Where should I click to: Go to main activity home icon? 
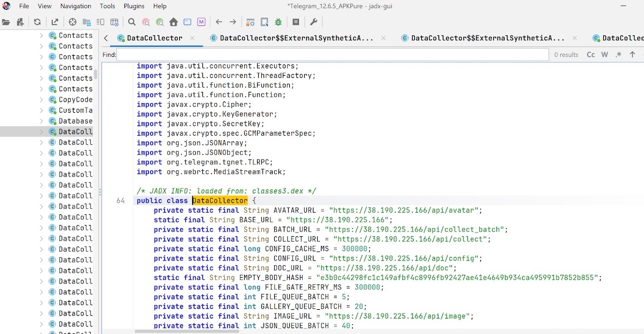pyautogui.click(x=173, y=22)
